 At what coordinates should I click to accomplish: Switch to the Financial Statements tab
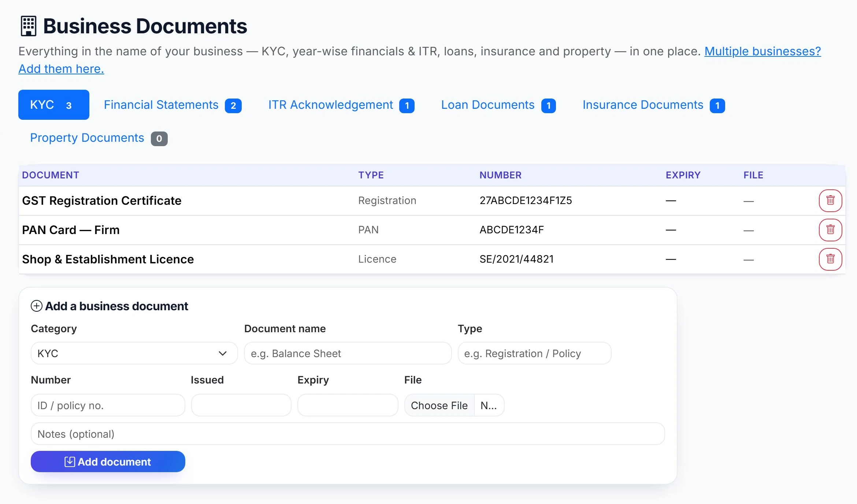(x=172, y=105)
